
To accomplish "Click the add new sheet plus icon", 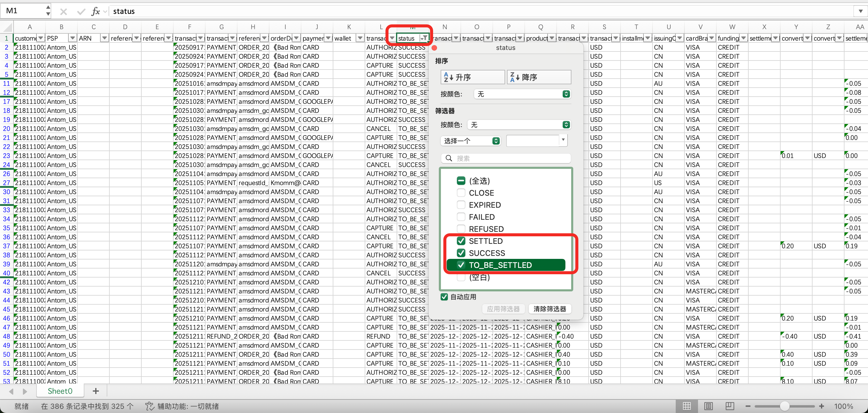I will pyautogui.click(x=96, y=391).
